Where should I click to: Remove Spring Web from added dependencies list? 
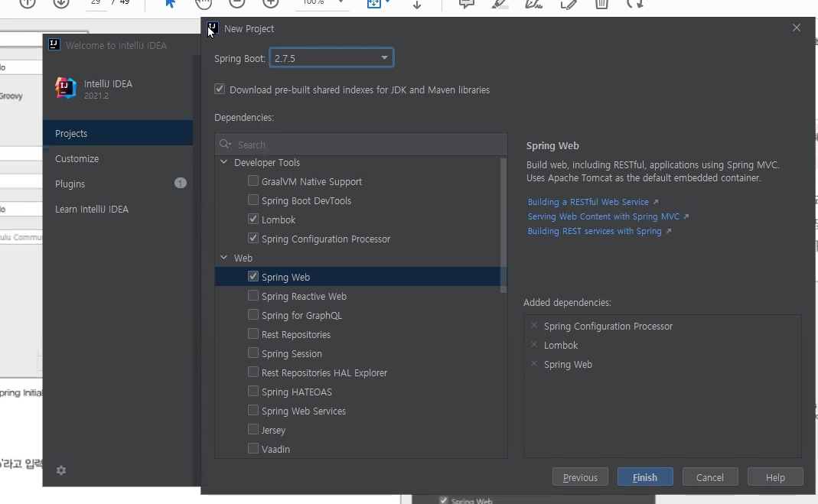tap(533, 364)
